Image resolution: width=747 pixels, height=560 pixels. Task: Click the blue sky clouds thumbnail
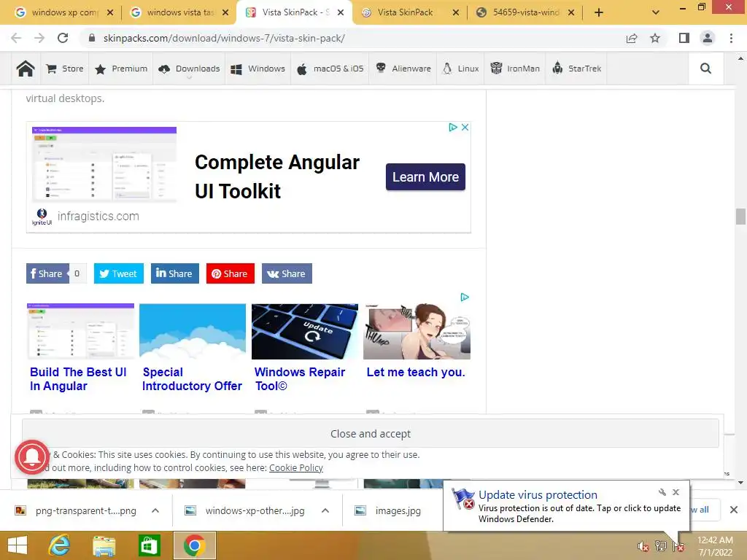(x=193, y=332)
